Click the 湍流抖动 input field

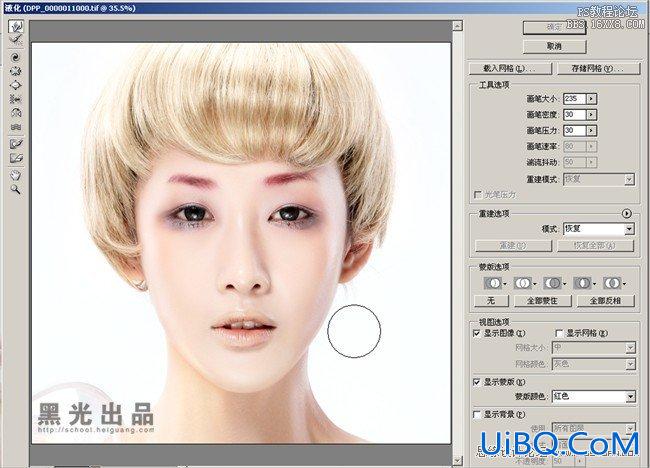[575, 162]
